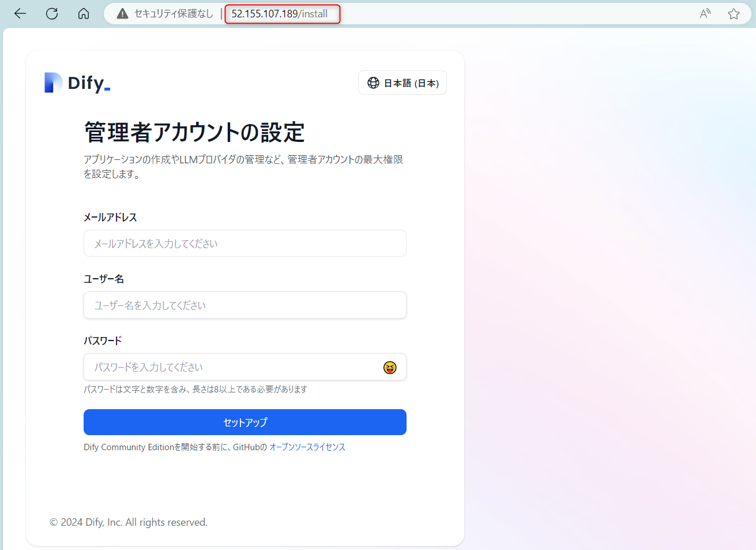
Task: Add this page to favorites
Action: 734,13
